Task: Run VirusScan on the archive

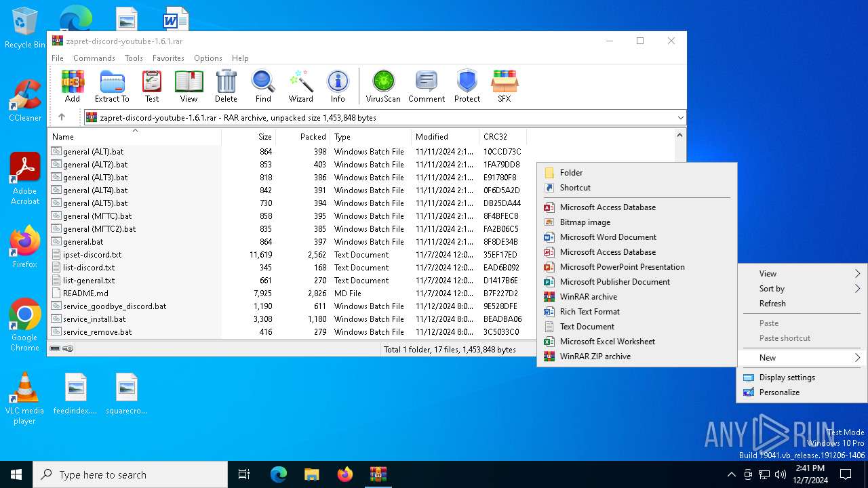Action: click(x=383, y=86)
